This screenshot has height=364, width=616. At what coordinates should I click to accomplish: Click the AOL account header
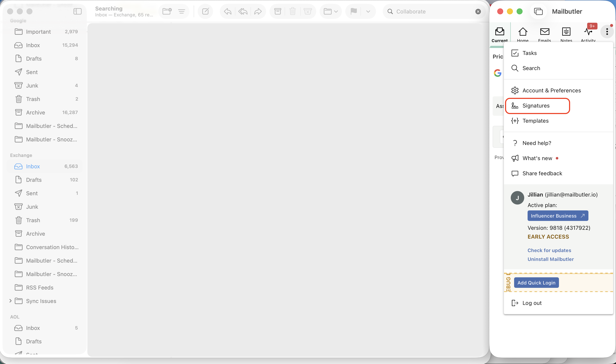(15, 317)
